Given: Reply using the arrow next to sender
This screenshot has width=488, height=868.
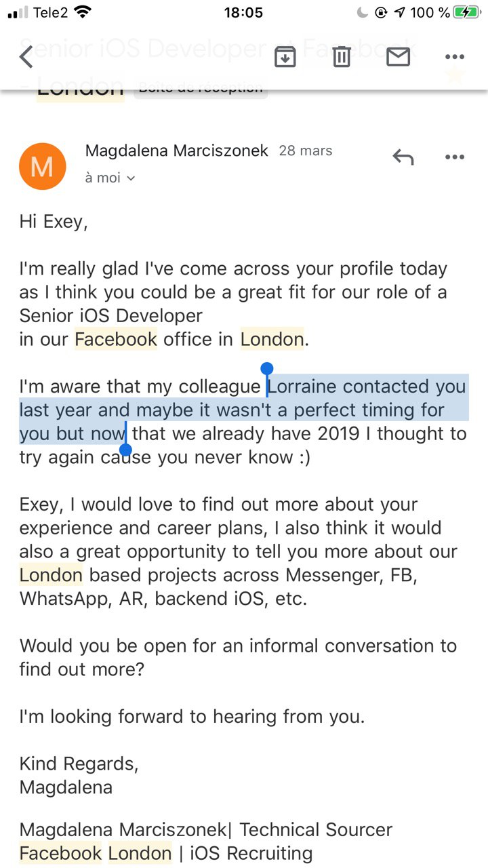Looking at the screenshot, I should coord(403,158).
